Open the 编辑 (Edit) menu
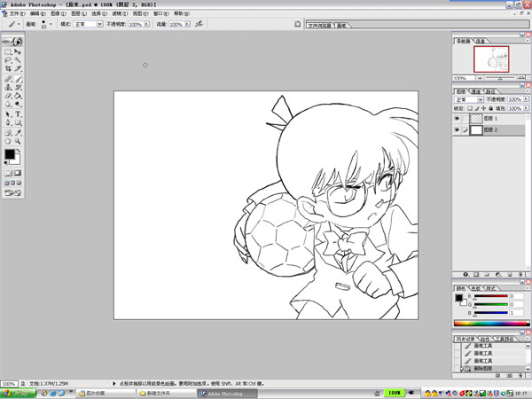This screenshot has width=532, height=399. 37,13
